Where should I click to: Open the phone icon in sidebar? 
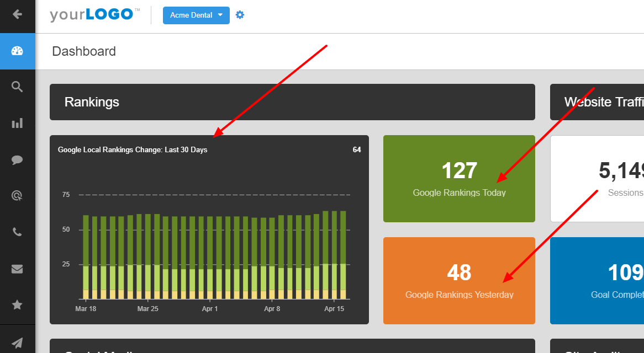[x=17, y=232]
